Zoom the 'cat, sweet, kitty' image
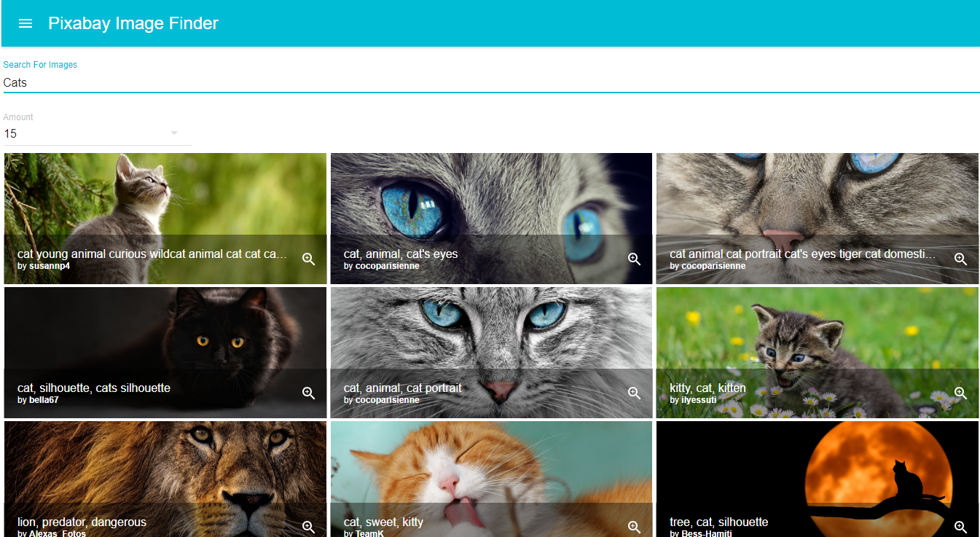Viewport: 980px width, 537px height. click(x=634, y=527)
